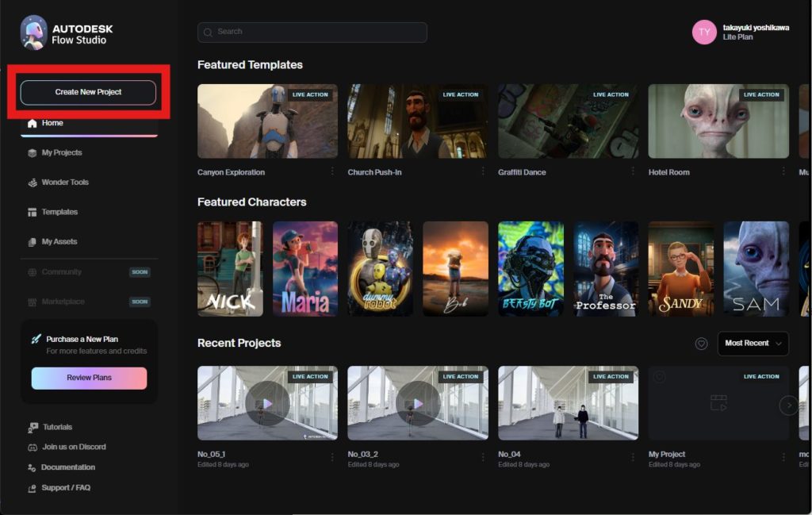Open the Documentation link icon
This screenshot has height=515, width=812.
32,468
